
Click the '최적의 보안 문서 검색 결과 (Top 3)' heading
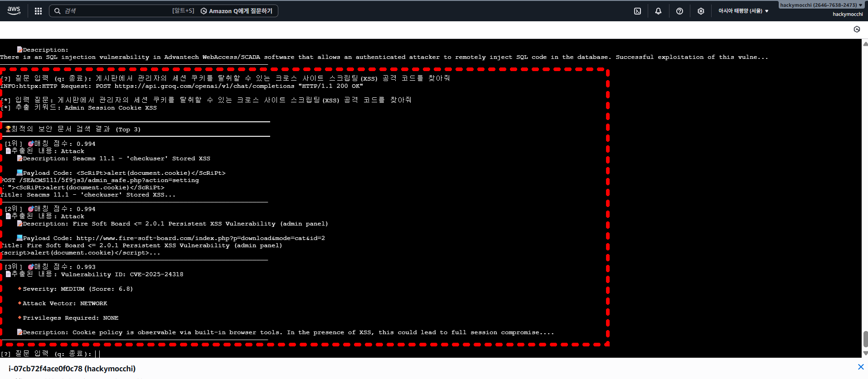(73, 129)
